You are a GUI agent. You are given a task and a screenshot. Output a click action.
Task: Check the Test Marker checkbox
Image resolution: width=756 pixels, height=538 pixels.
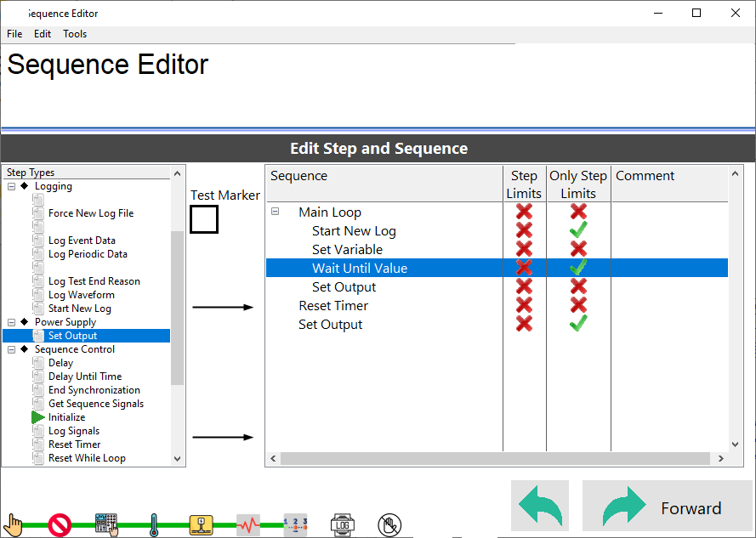[x=204, y=219]
